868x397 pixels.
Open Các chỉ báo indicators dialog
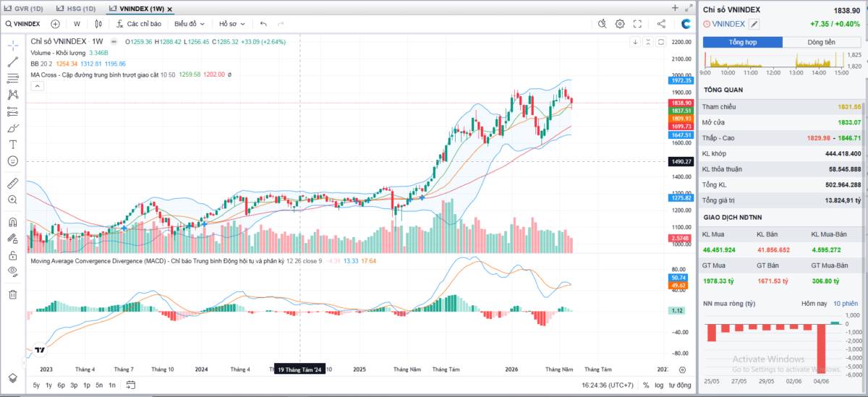click(140, 24)
